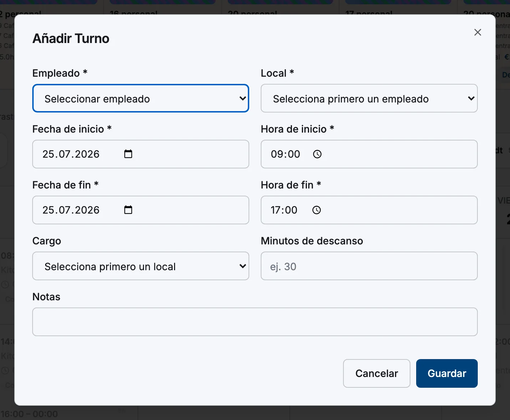Open the Empleado dropdown
This screenshot has width=510, height=420.
click(x=141, y=98)
